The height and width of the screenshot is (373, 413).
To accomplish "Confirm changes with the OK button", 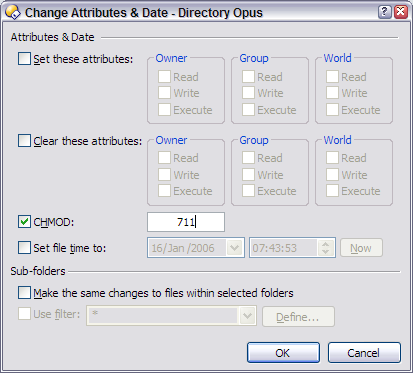I will point(283,353).
